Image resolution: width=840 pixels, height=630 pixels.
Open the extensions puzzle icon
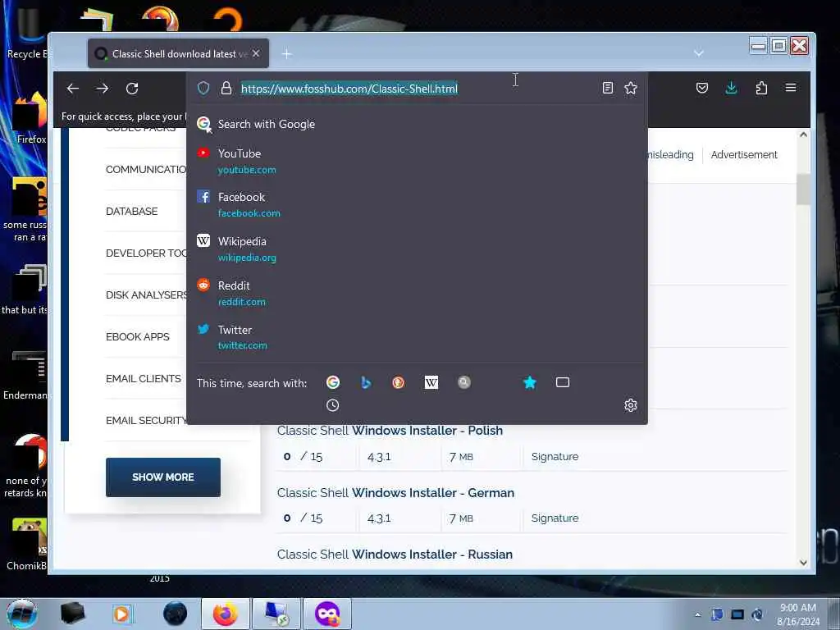pos(761,88)
